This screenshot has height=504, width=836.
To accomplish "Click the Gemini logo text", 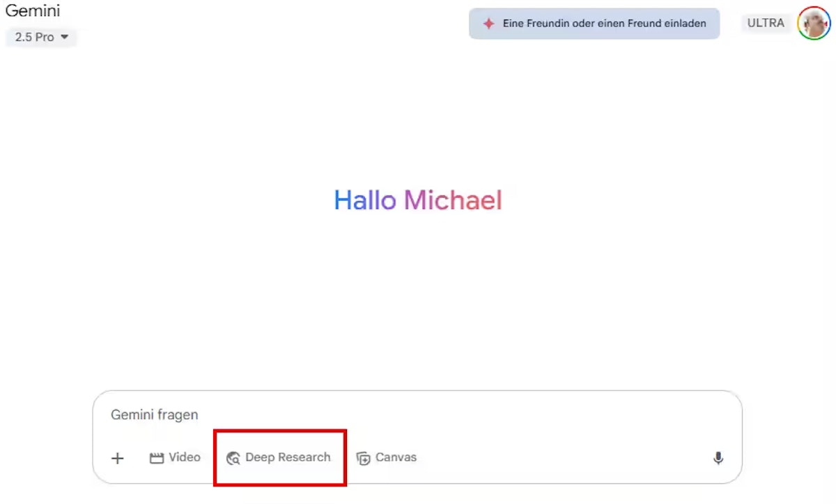I will pyautogui.click(x=33, y=11).
